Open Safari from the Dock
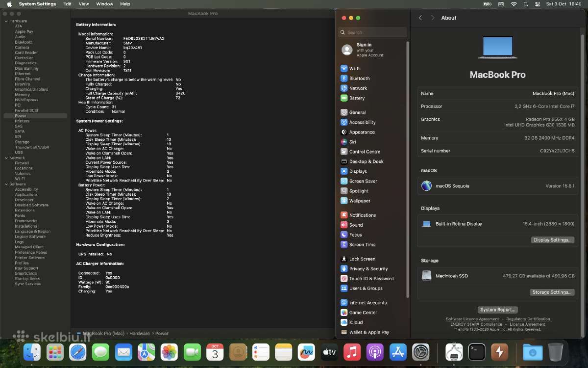 click(x=78, y=352)
